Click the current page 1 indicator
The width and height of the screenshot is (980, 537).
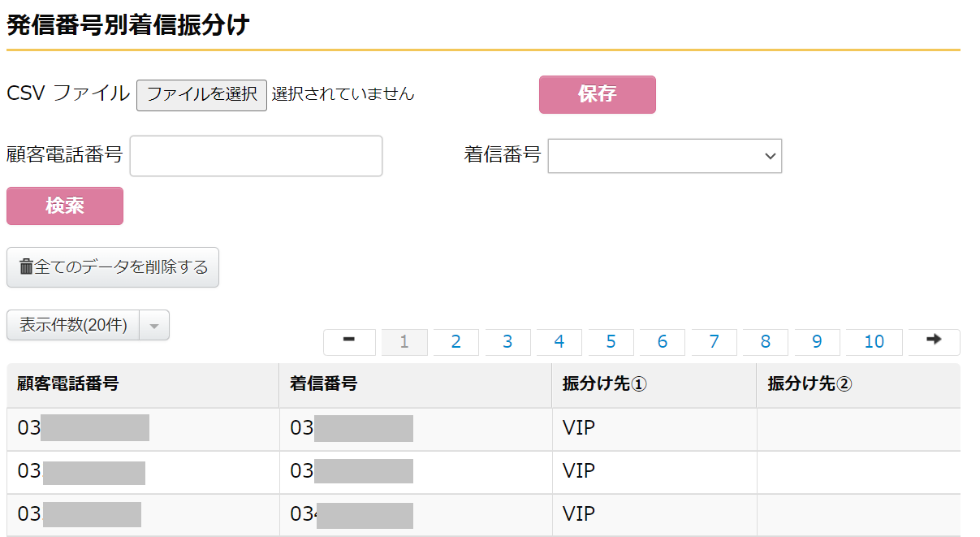[x=404, y=342]
